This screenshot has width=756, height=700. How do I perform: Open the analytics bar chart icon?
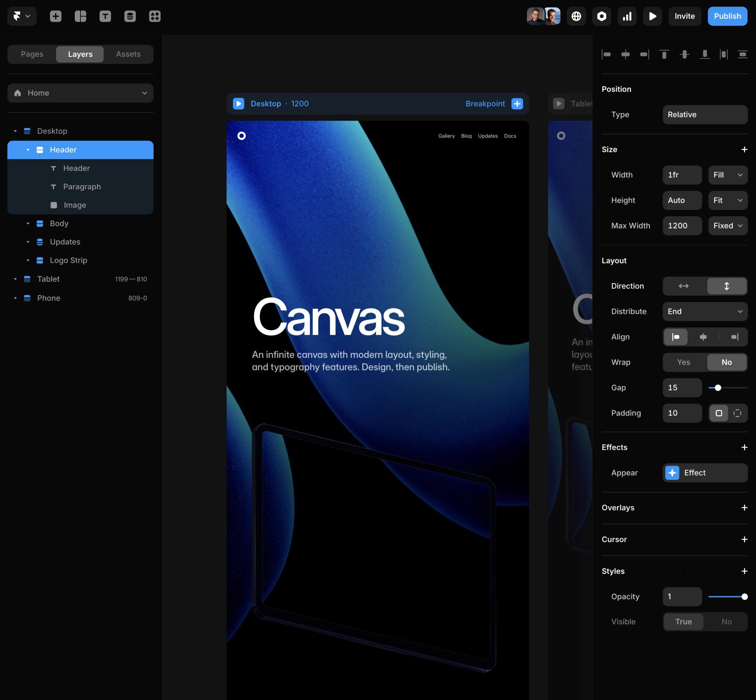pos(627,16)
